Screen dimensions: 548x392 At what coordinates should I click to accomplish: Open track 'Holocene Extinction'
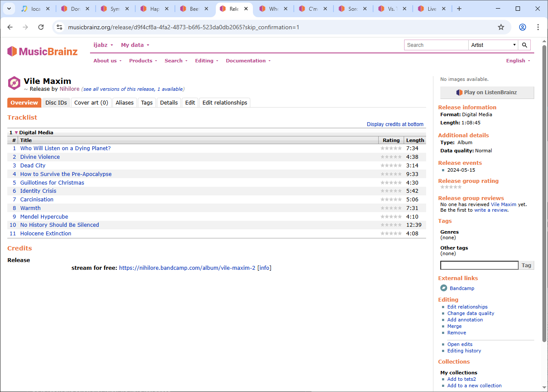point(46,234)
